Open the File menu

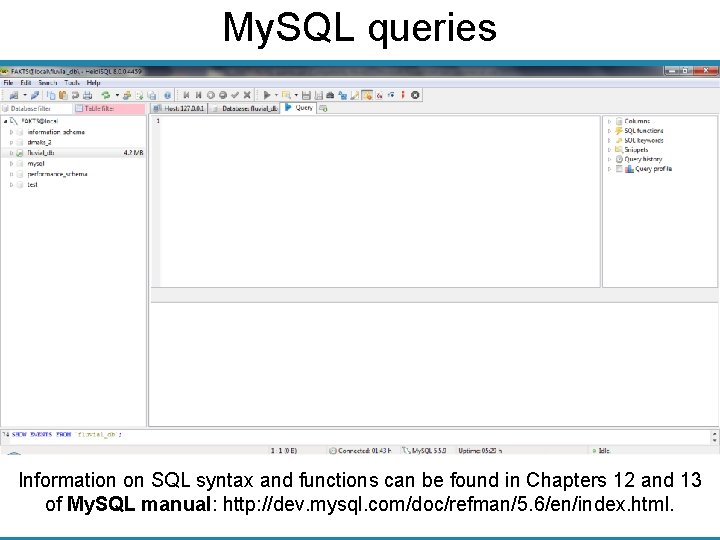(8, 83)
